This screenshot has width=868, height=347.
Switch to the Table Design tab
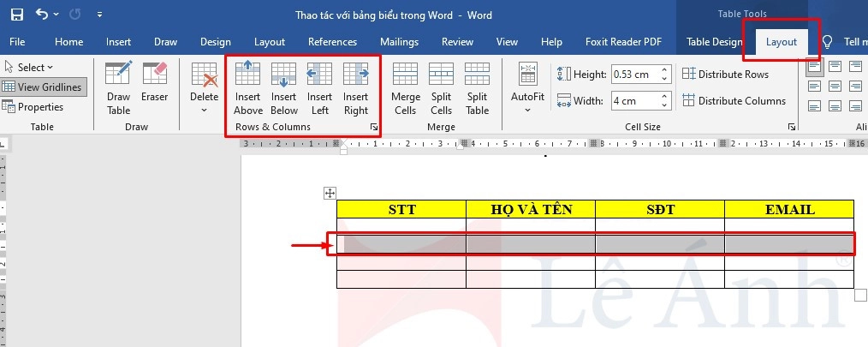714,42
